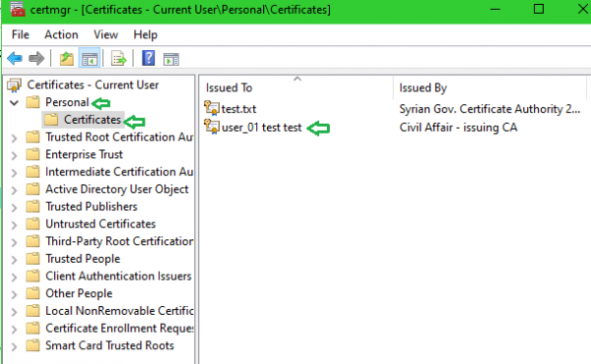This screenshot has width=591, height=364.
Task: Expand Smart Card Trusted Roots node
Action: point(14,346)
